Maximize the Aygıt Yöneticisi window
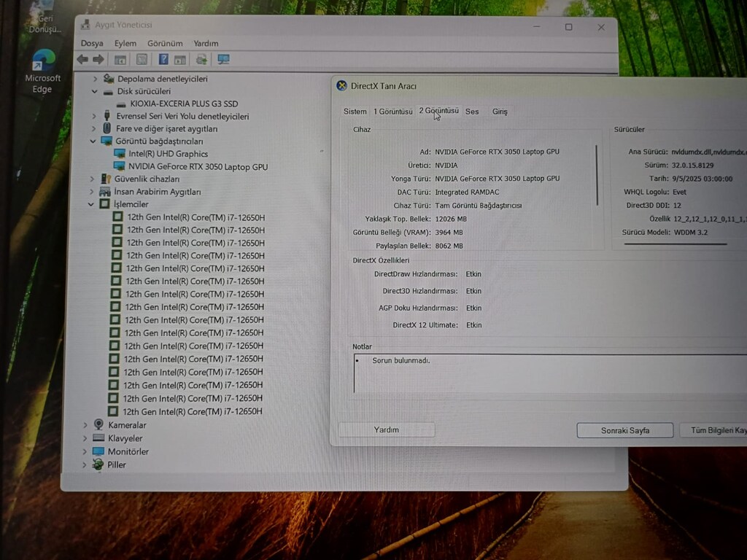747x560 pixels. (x=568, y=27)
